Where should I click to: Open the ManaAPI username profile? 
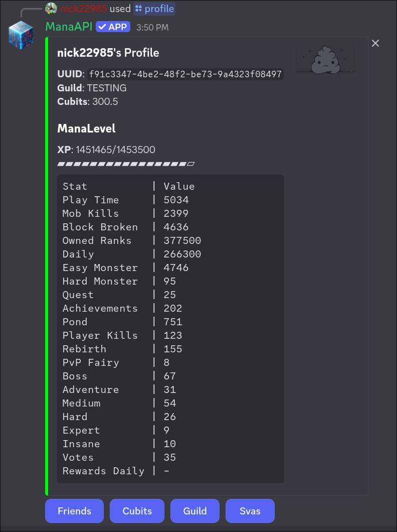(69, 27)
